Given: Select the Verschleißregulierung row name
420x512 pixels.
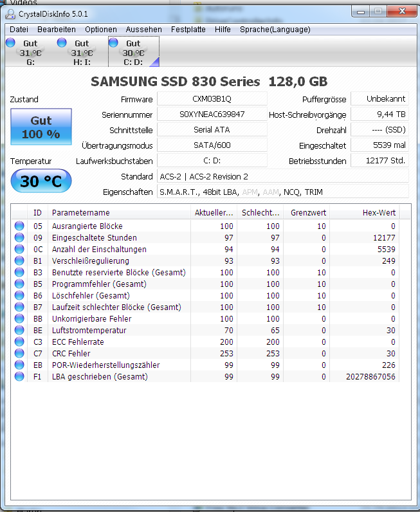Looking at the screenshot, I should point(91,261).
